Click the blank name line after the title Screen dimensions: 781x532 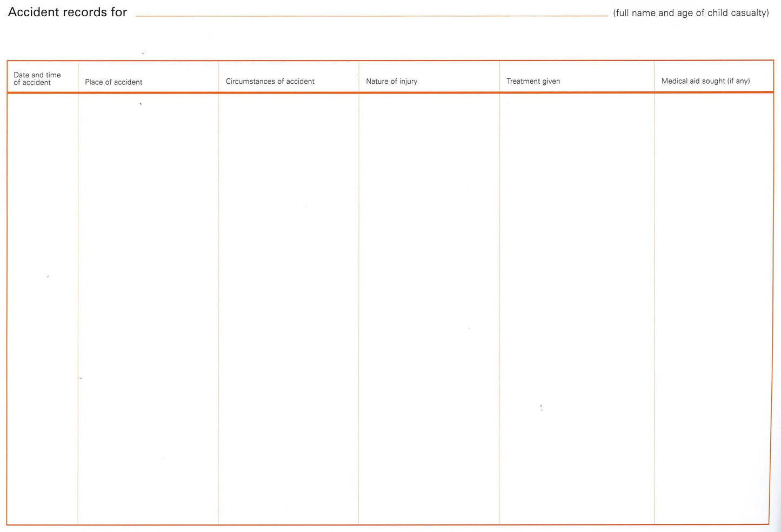tap(371, 12)
